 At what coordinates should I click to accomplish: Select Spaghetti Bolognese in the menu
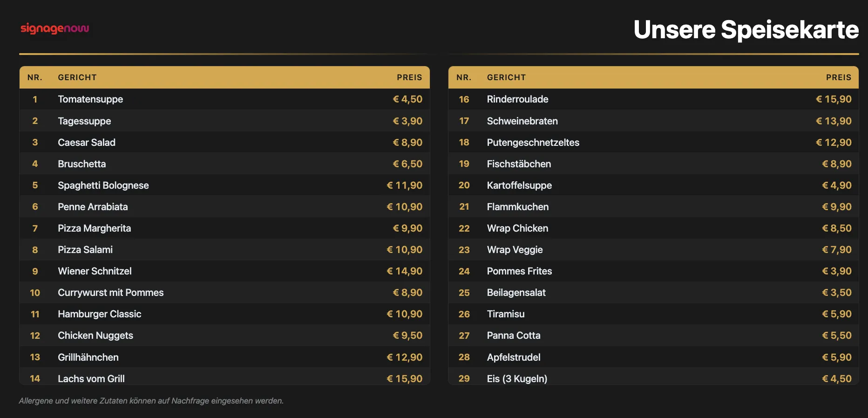tap(103, 185)
